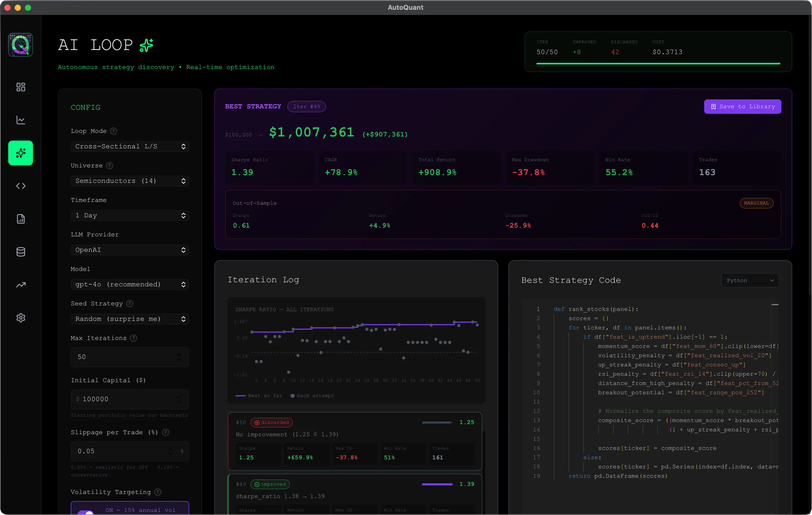Click the CAGR +78.9% card
The height and width of the screenshot is (515, 812).
363,168
